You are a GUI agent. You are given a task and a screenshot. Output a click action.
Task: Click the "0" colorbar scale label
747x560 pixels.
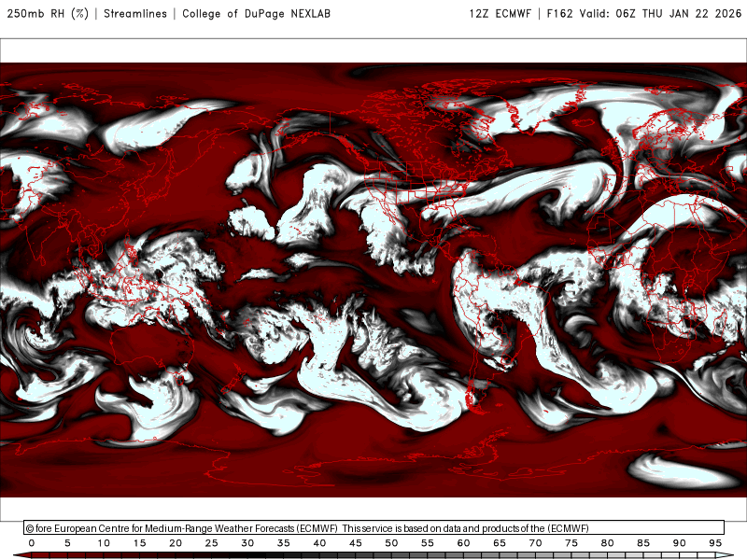pos(32,543)
